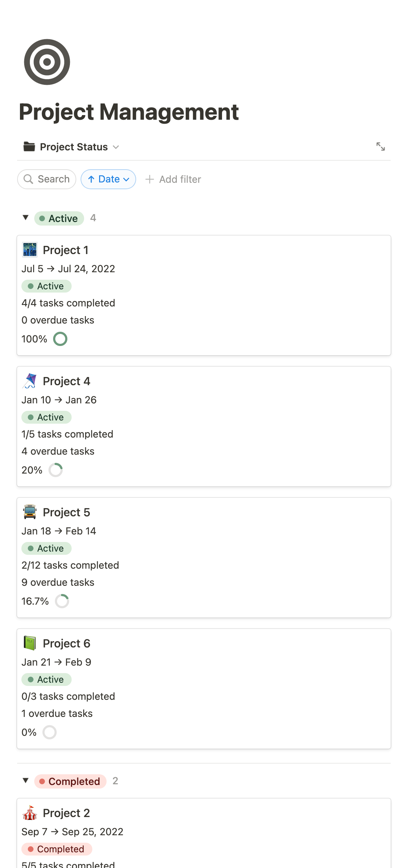Click Project 1's 100% progress ring
This screenshot has height=868, width=401.
point(60,339)
